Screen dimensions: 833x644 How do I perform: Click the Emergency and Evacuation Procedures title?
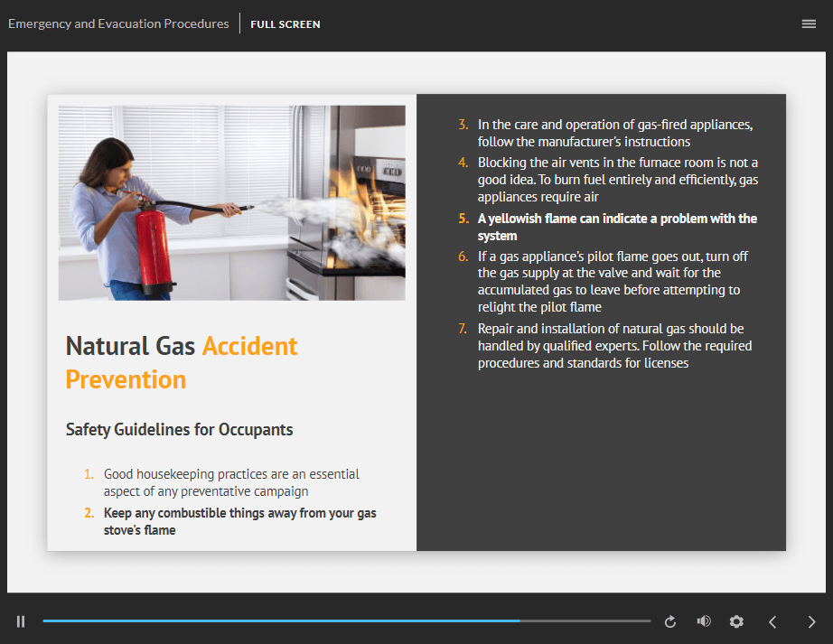118,23
